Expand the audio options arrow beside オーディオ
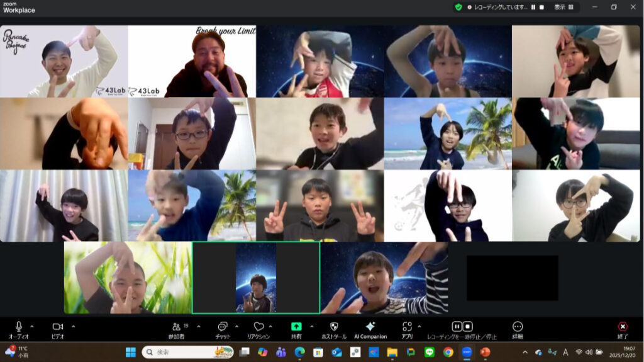 click(33, 326)
